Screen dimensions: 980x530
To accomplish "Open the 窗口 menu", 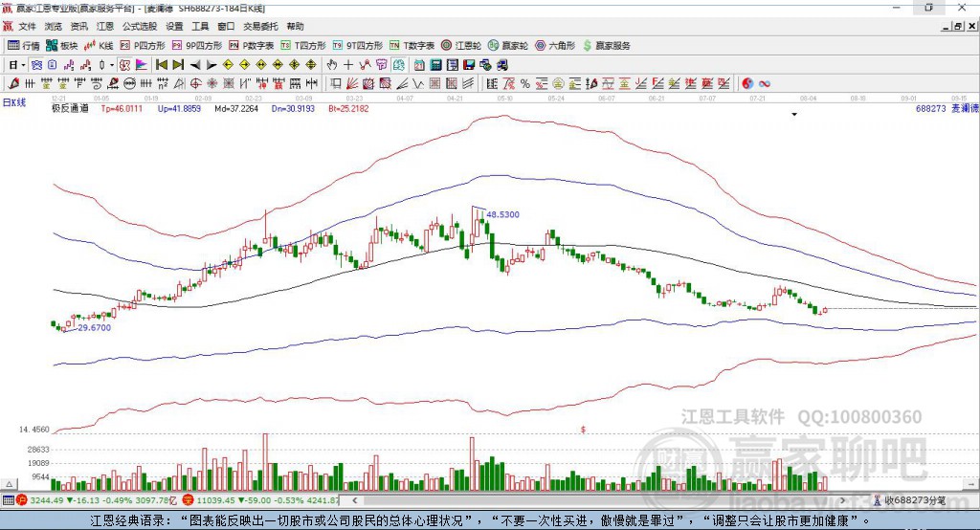I will click(226, 26).
